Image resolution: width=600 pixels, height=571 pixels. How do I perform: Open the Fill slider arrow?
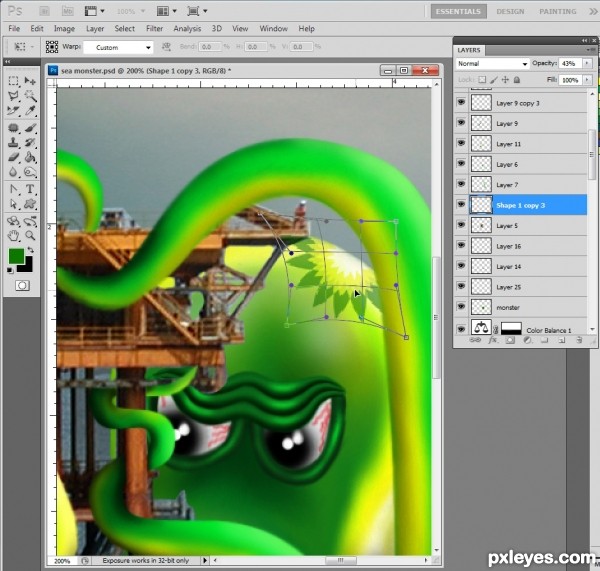(x=587, y=80)
